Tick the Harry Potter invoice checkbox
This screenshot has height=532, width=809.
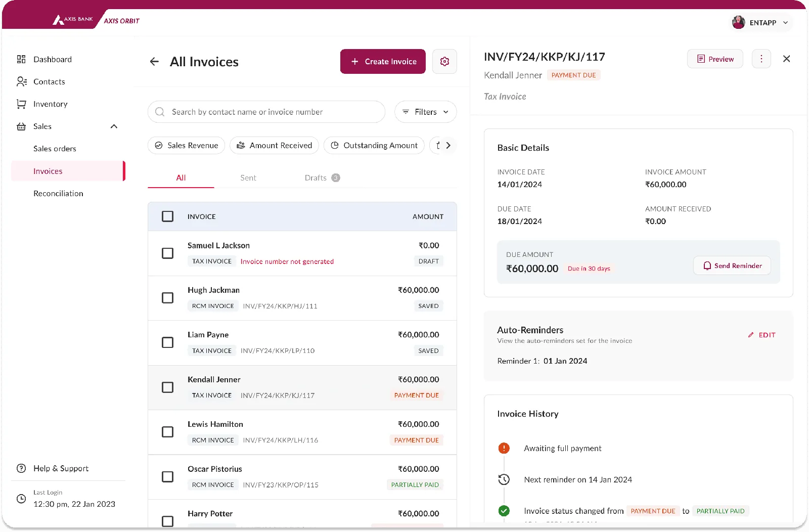(167, 521)
